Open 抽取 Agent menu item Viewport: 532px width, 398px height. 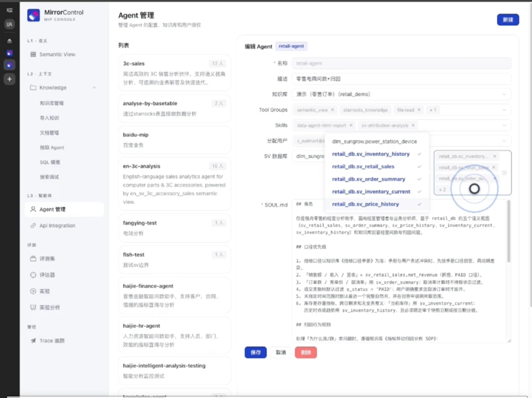[x=52, y=147]
